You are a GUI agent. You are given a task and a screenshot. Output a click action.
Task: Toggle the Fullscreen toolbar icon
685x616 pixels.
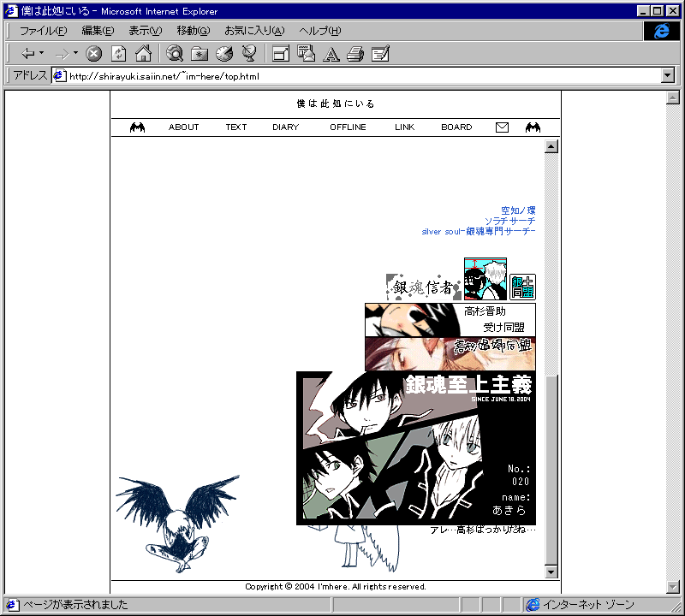pos(281,54)
